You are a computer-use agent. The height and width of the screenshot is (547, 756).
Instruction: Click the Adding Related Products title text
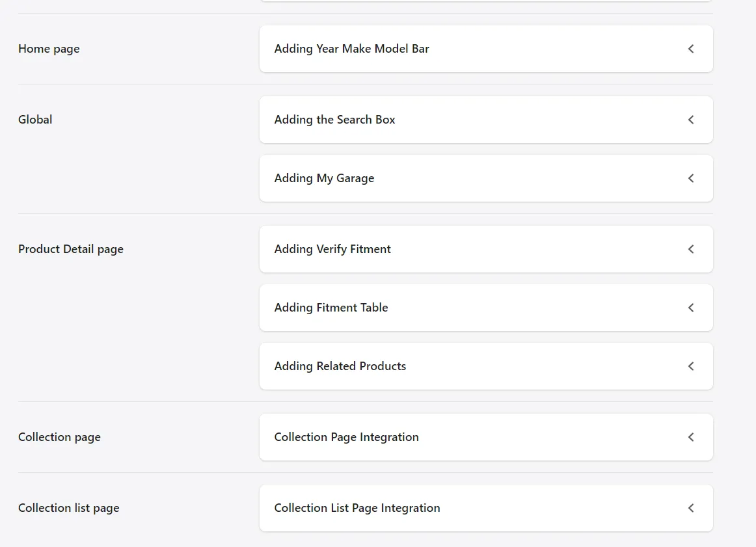coord(340,366)
